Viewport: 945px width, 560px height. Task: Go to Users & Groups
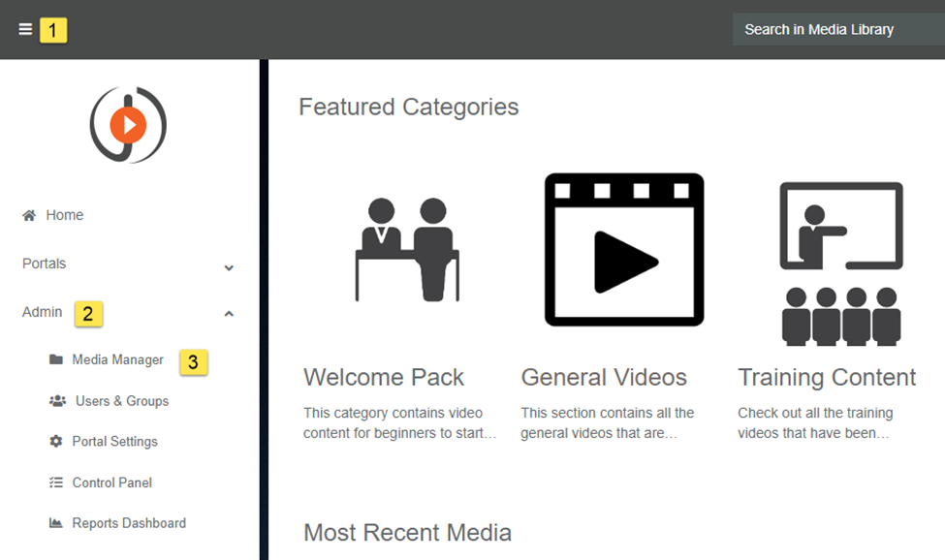122,401
